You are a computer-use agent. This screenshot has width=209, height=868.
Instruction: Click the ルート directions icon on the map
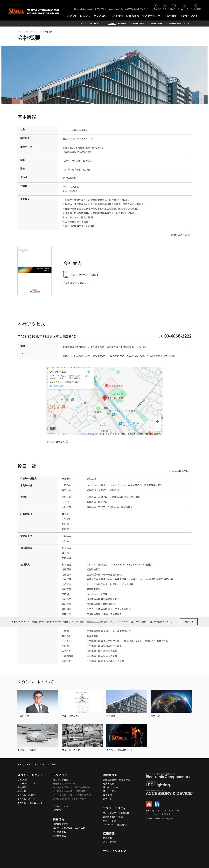[x=88, y=373]
